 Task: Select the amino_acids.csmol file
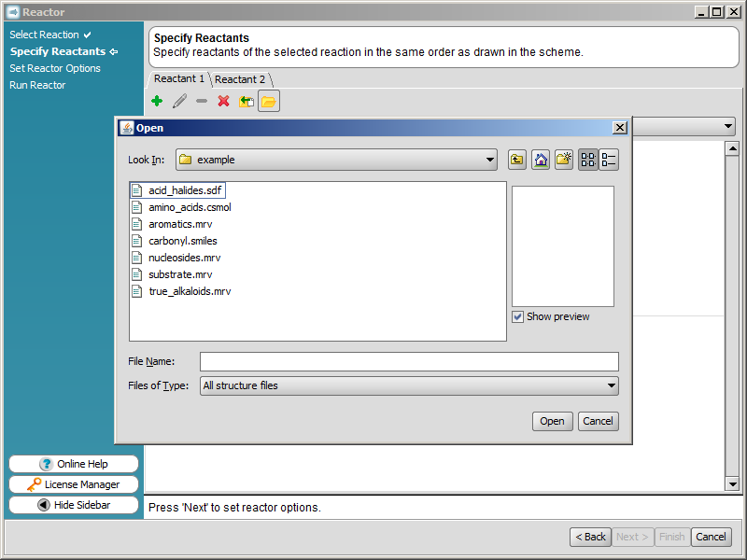[190, 207]
